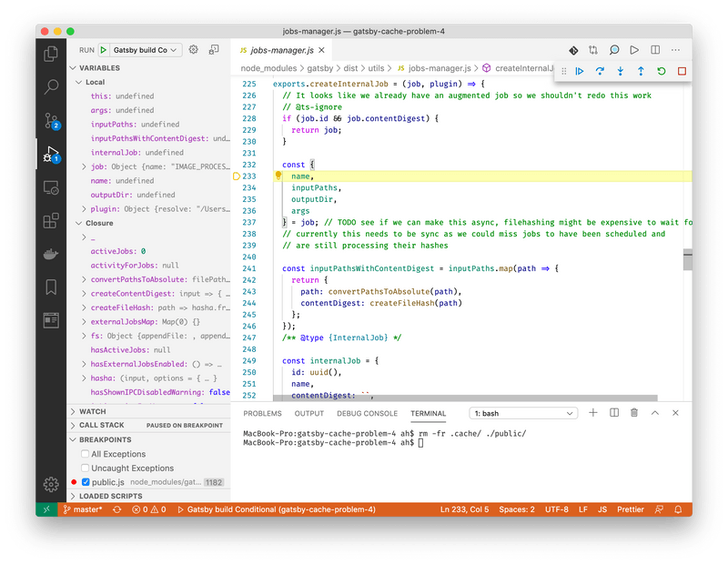Expand the WATCH section
The height and width of the screenshot is (564, 728).
coord(73,412)
